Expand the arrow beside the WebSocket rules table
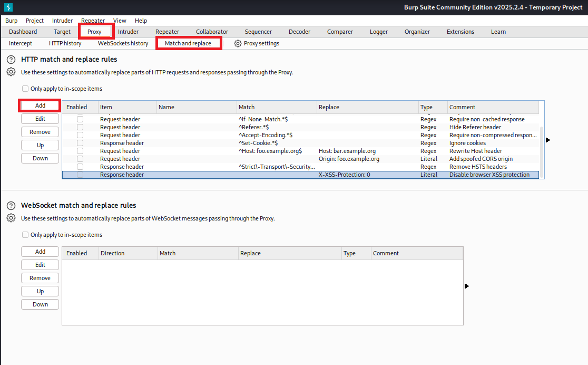Image resolution: width=588 pixels, height=365 pixels. [x=467, y=286]
